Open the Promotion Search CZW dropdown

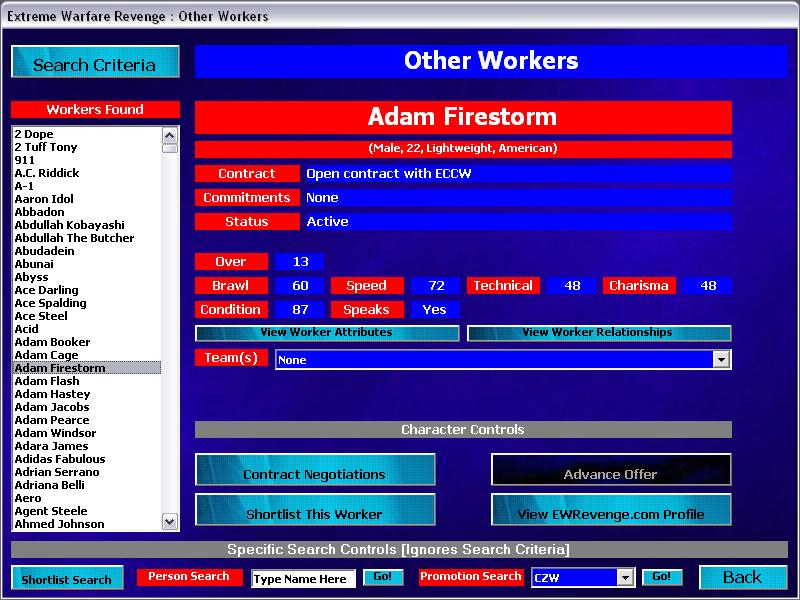pos(626,578)
